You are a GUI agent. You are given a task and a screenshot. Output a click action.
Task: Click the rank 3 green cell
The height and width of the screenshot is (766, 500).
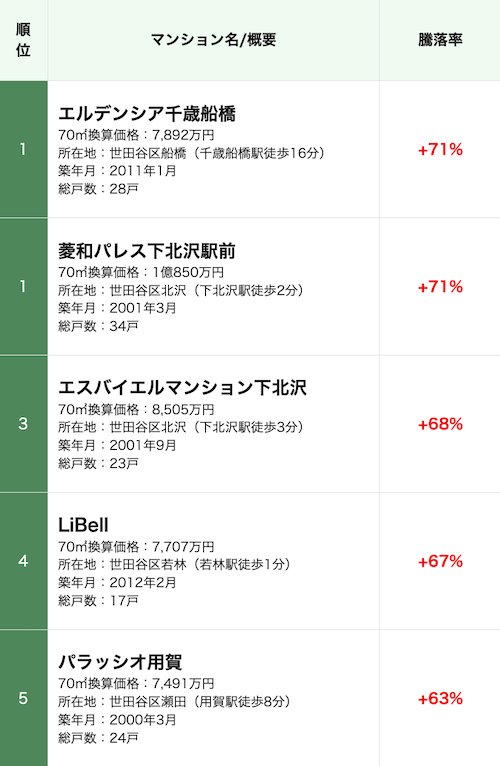point(23,424)
